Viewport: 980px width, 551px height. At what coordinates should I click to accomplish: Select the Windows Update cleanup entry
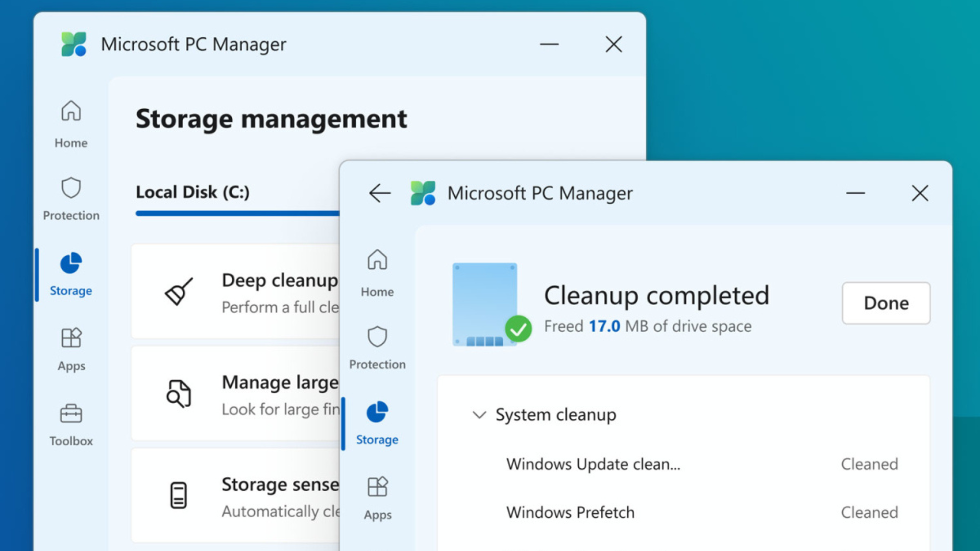[592, 464]
